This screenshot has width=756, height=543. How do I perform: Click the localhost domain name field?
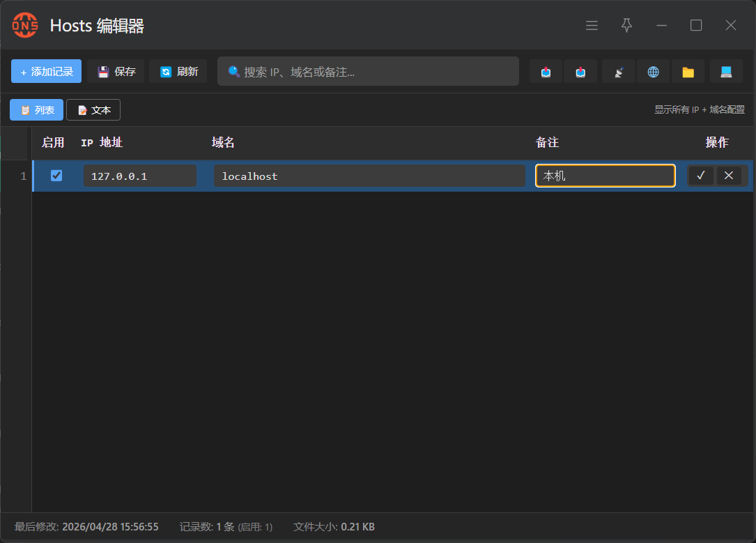[369, 176]
